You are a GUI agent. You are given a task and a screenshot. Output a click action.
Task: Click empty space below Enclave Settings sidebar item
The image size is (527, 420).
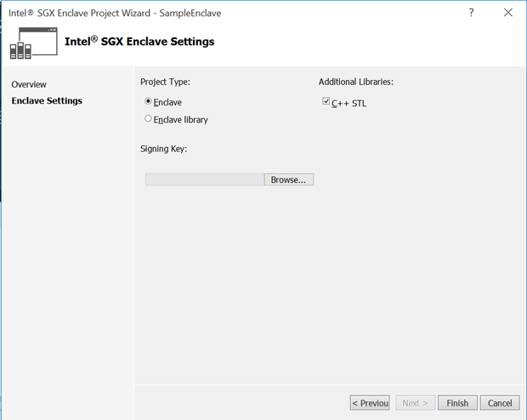(66, 255)
